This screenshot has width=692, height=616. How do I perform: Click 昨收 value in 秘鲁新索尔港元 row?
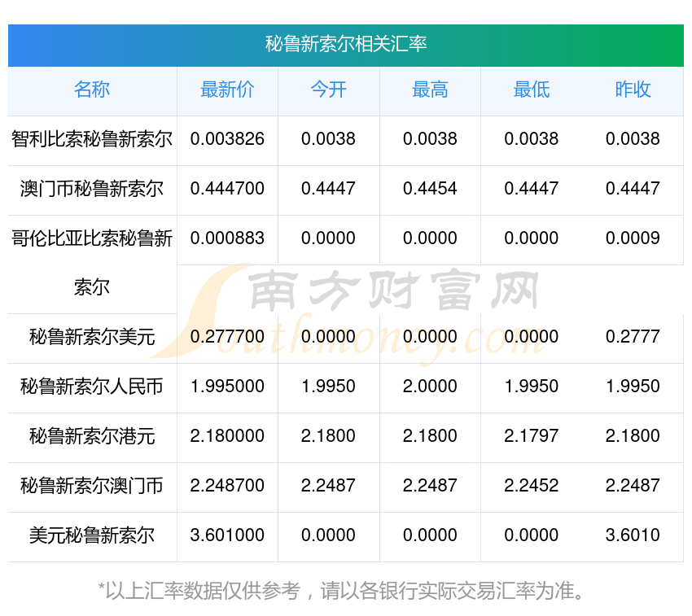tap(633, 436)
